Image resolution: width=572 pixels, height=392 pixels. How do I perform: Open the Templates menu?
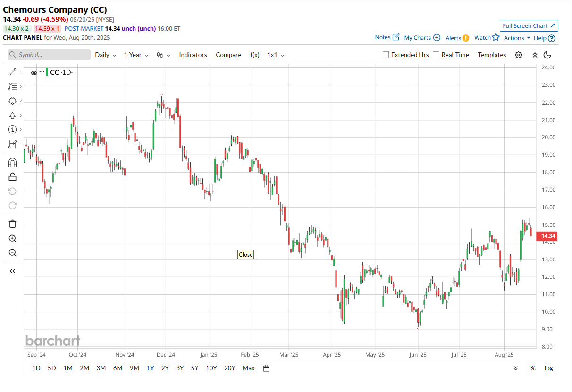(x=492, y=55)
